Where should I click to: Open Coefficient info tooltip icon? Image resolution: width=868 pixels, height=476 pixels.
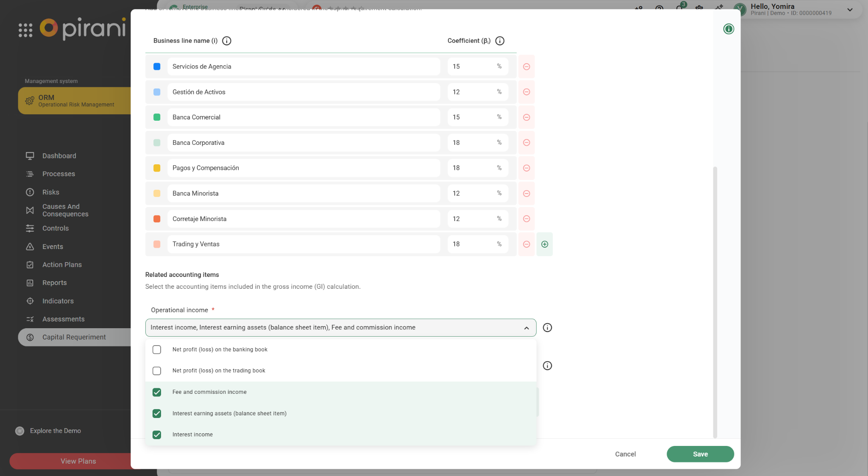click(x=500, y=41)
